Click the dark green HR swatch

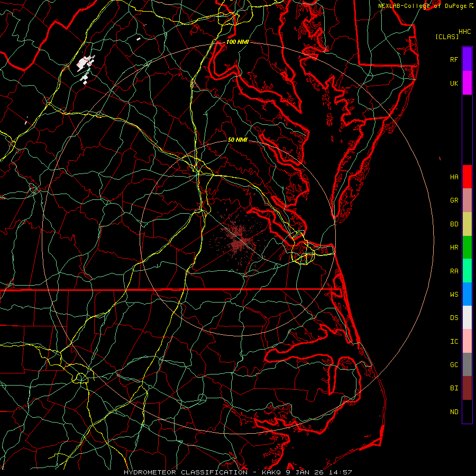click(x=467, y=248)
